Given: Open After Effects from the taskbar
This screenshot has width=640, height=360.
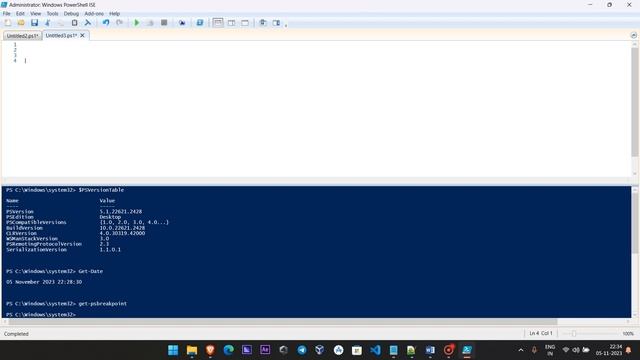Looking at the screenshot, I should pyautogui.click(x=265, y=350).
